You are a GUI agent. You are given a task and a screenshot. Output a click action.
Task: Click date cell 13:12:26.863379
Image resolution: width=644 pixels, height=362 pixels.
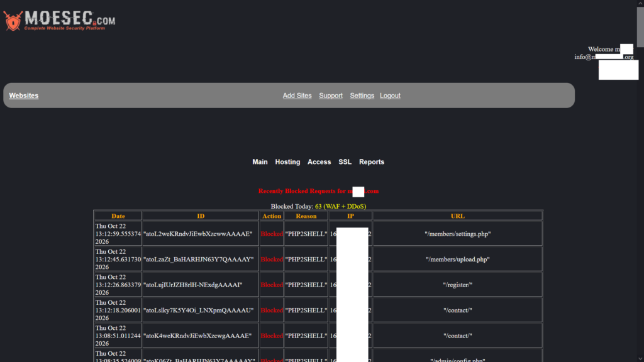point(118,285)
